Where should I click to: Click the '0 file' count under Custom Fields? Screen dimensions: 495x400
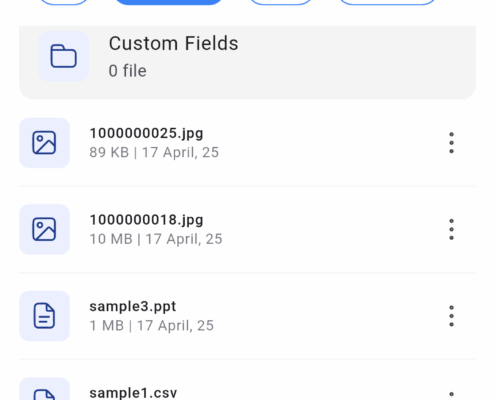coord(128,71)
